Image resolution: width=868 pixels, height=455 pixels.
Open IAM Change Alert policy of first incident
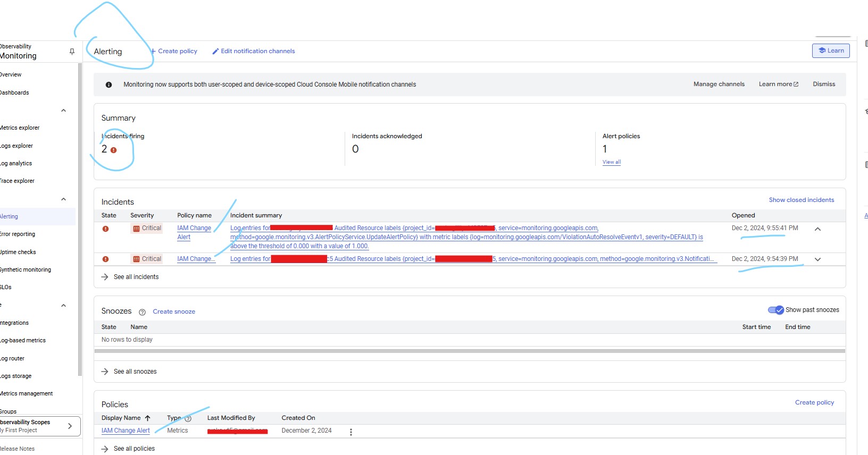point(194,232)
